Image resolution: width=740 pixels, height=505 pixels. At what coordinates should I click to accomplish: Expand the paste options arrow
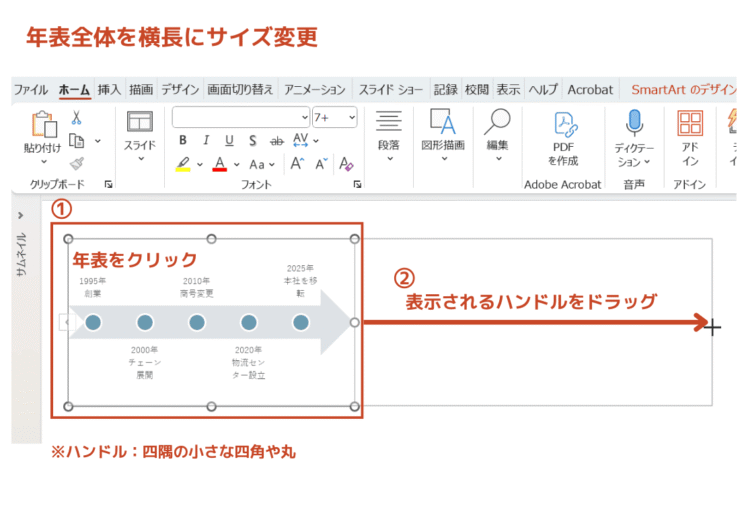pyautogui.click(x=43, y=162)
